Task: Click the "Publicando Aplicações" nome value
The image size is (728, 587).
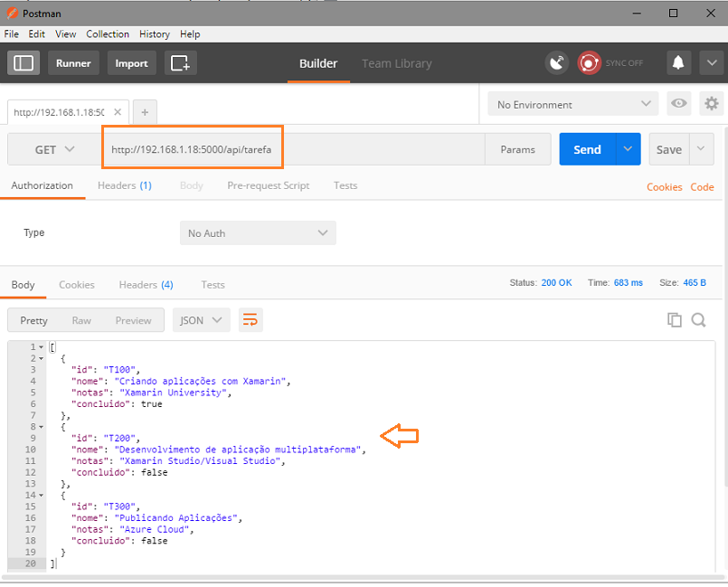Action: click(176, 517)
